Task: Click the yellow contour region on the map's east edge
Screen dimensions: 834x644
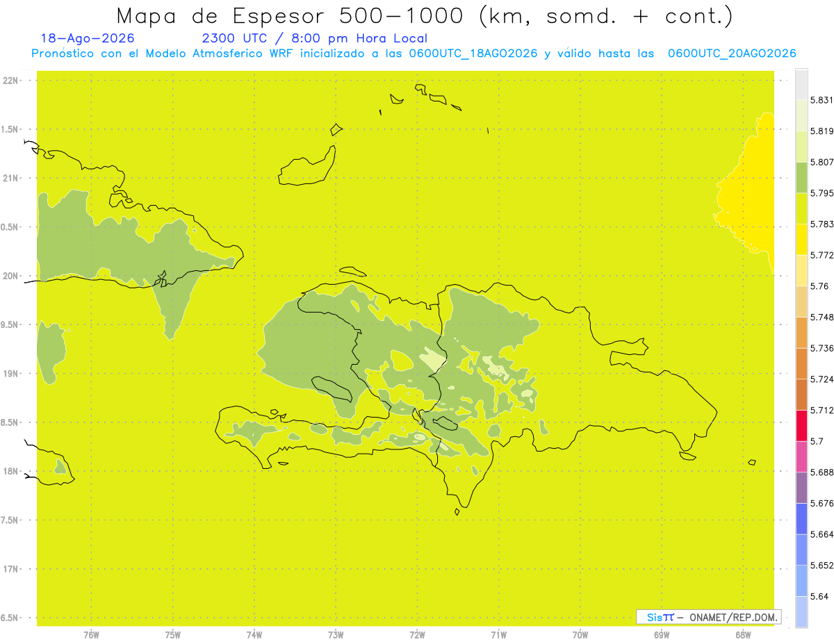Action: coord(751,198)
